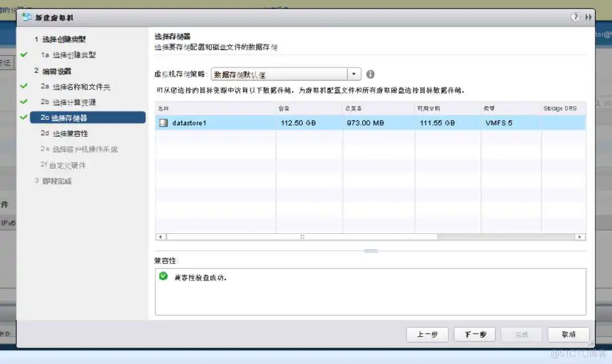The image size is (612, 364).
Task: Click the compatibility check succeeded message
Action: point(200,278)
